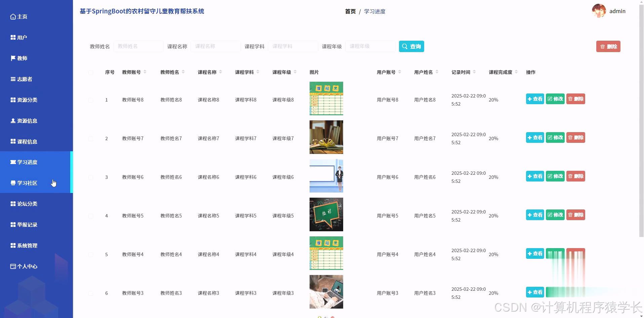Open 首页 from the breadcrumb
644x318 pixels.
350,11
